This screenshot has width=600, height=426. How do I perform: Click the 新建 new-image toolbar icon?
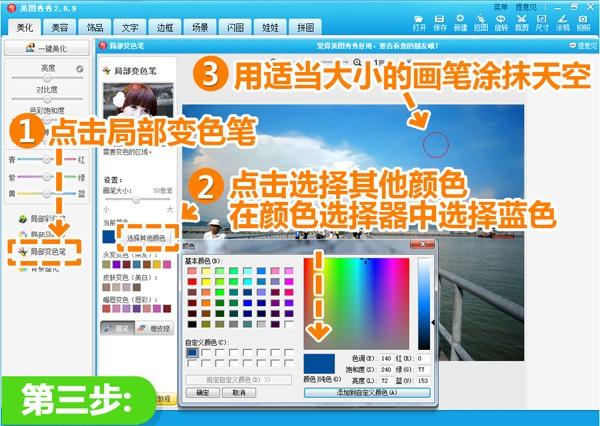tap(460, 23)
